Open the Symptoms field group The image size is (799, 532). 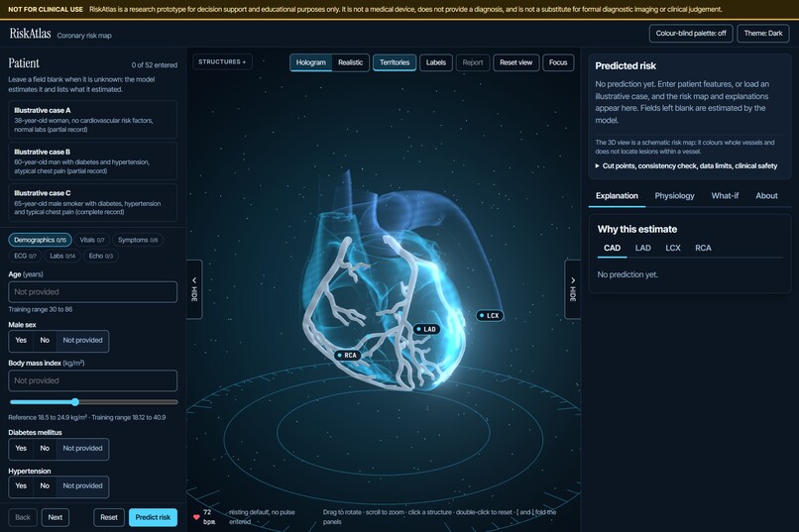[x=138, y=240]
